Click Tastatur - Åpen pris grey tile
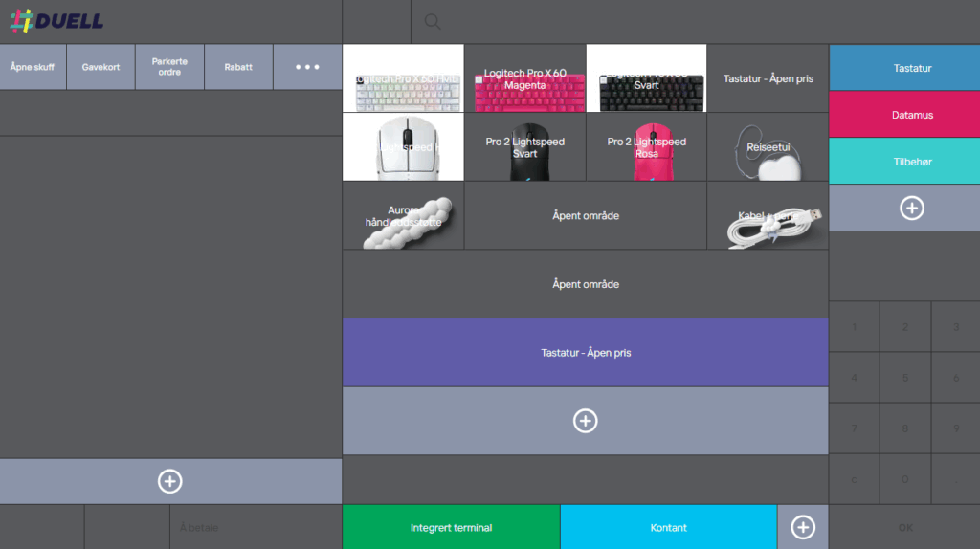 [768, 78]
